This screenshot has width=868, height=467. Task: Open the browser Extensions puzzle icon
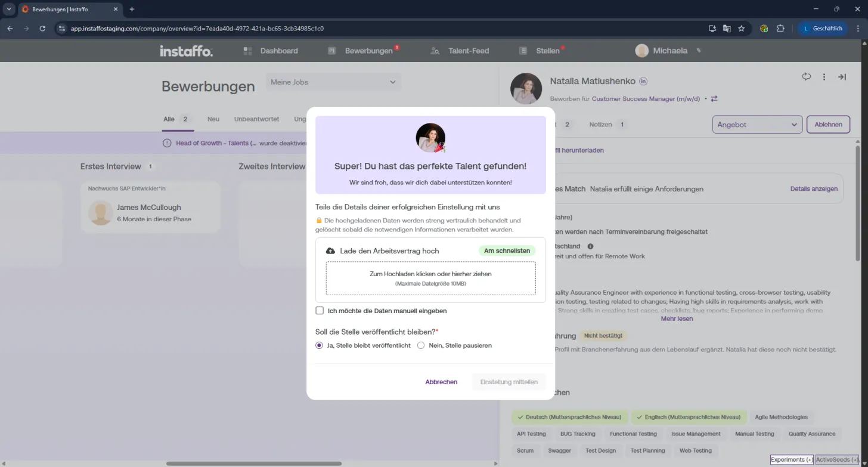tap(780, 28)
